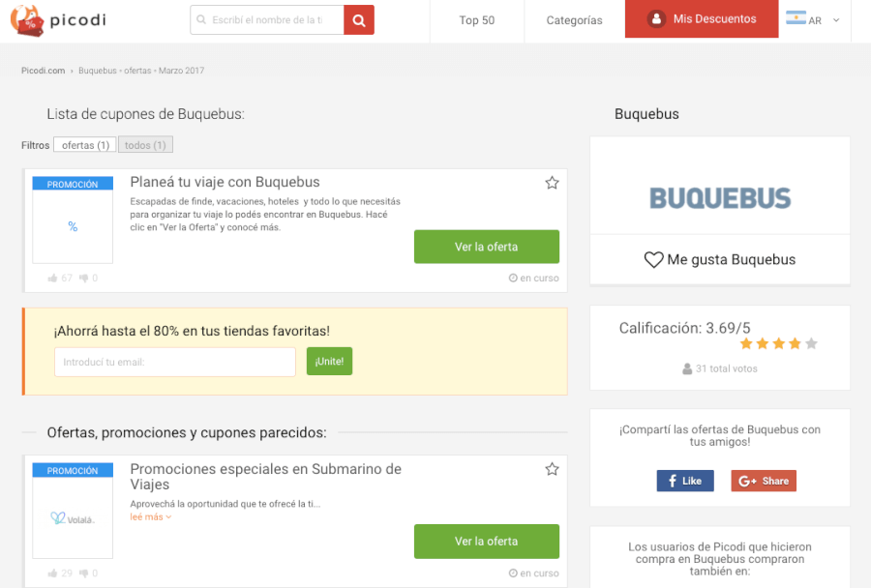Toggle the favorite star on Submarino de Viajes offer

point(552,468)
